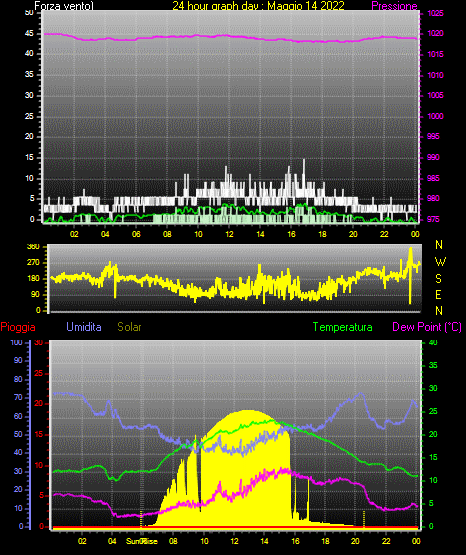The image size is (466, 555).
Task: Click green temperature axis value 40
Action: (x=433, y=343)
